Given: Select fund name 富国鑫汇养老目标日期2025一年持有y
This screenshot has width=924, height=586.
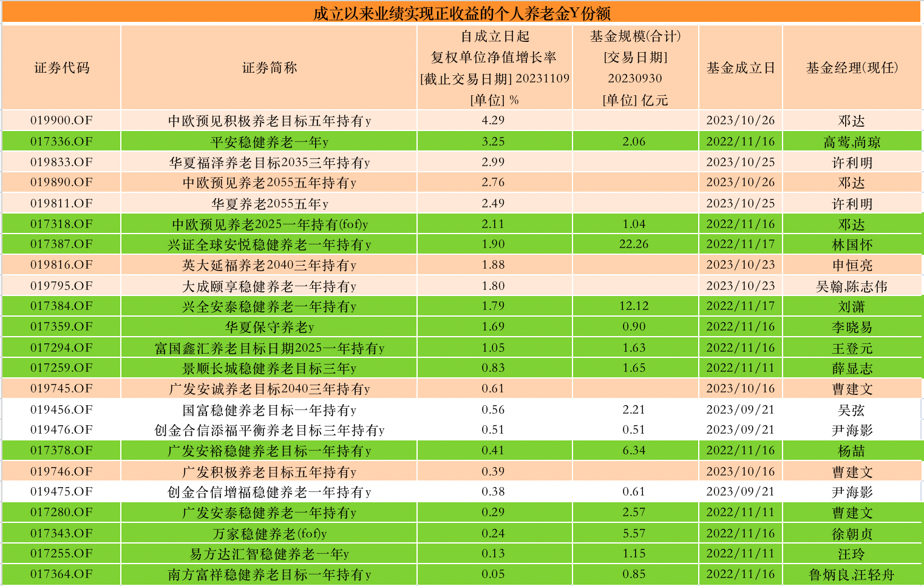Looking at the screenshot, I should pos(270,348).
